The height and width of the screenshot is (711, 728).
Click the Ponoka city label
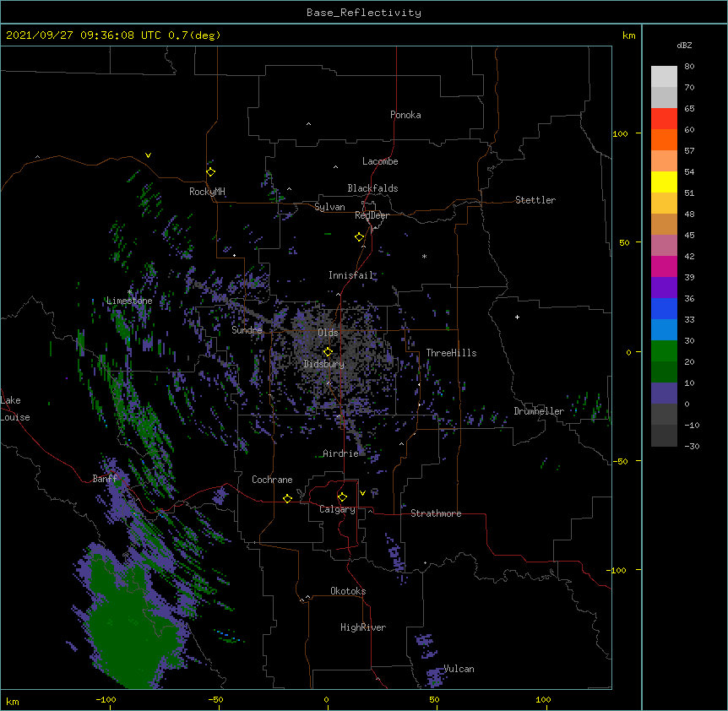[x=405, y=115]
